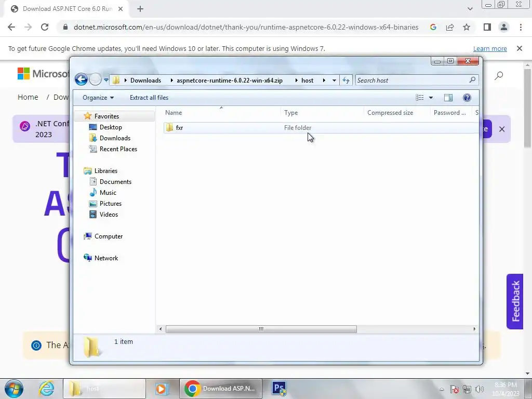Click the Downloads breadcrumb in address bar

[145, 81]
